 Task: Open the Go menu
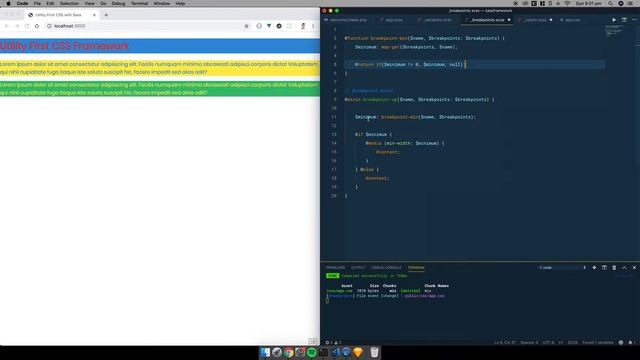(103, 3)
